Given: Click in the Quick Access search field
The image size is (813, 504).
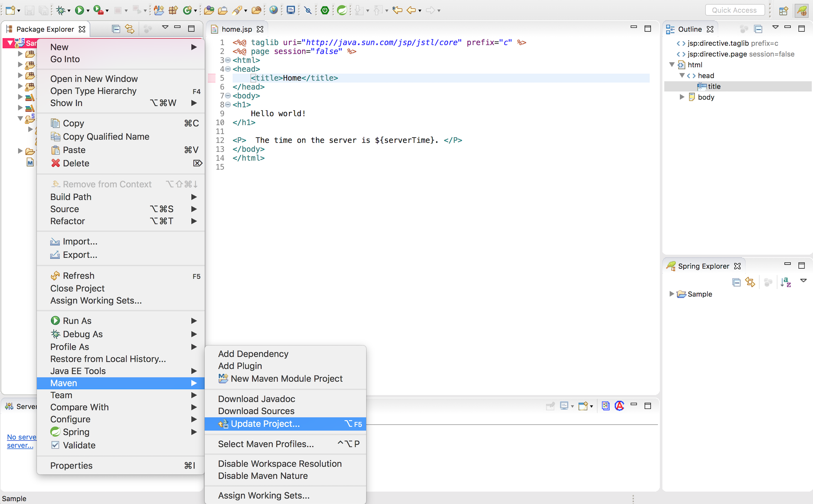Looking at the screenshot, I should click(734, 10).
